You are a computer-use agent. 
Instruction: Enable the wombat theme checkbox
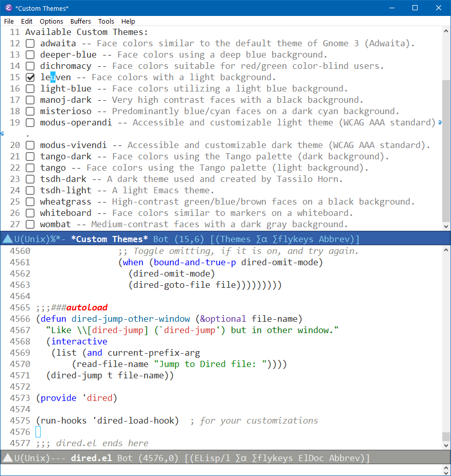(30, 224)
